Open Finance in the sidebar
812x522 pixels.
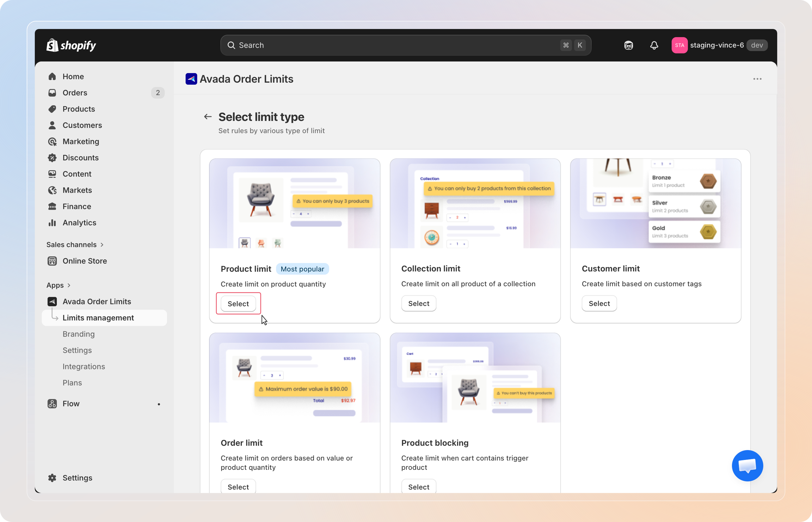(104, 206)
